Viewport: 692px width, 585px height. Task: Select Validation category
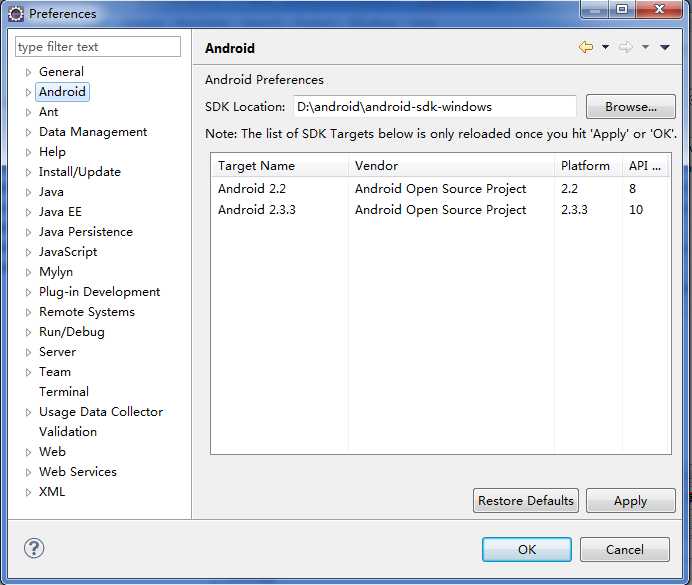tap(68, 432)
